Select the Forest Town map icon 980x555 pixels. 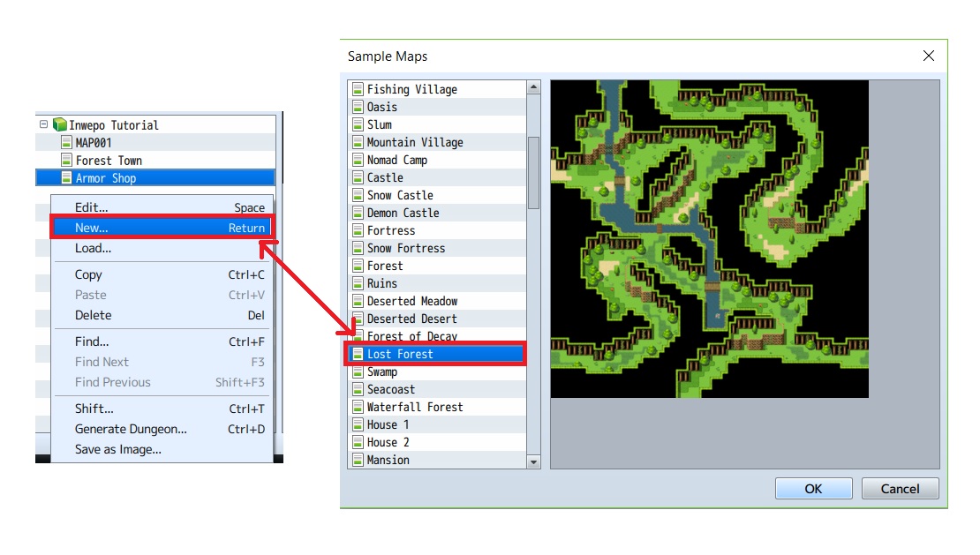click(66, 161)
